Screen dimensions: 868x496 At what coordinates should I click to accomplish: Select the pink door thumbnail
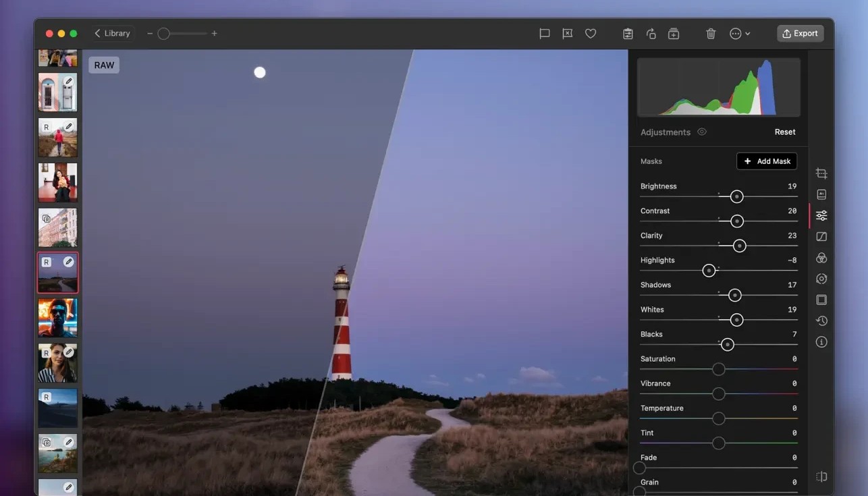coord(58,92)
